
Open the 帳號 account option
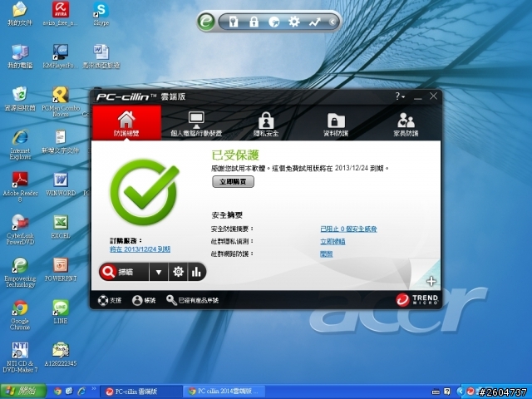pyautogui.click(x=144, y=300)
